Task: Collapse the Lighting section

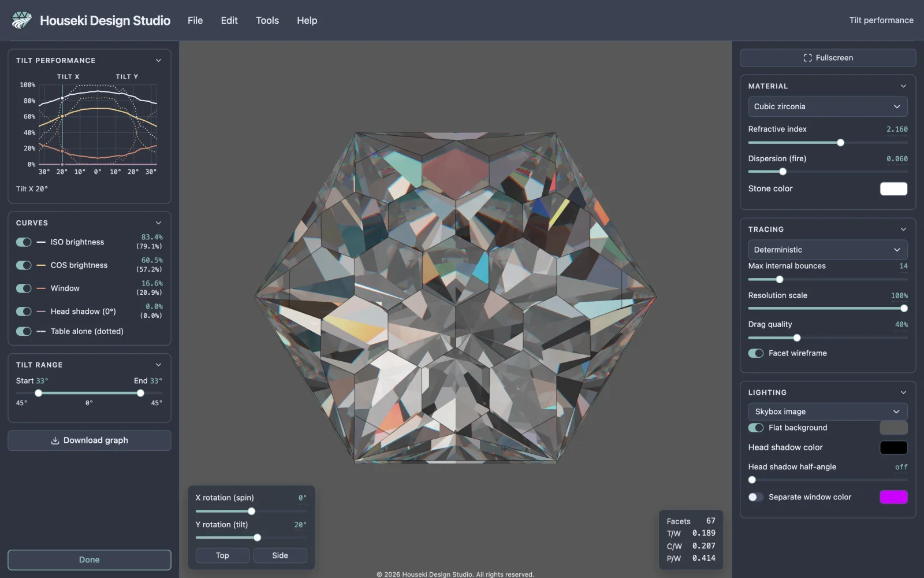Action: tap(903, 392)
